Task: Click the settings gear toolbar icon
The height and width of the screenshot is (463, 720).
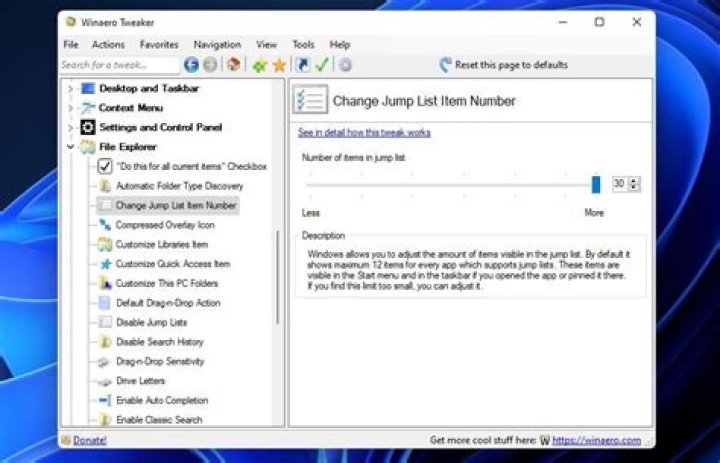Action: click(345, 65)
